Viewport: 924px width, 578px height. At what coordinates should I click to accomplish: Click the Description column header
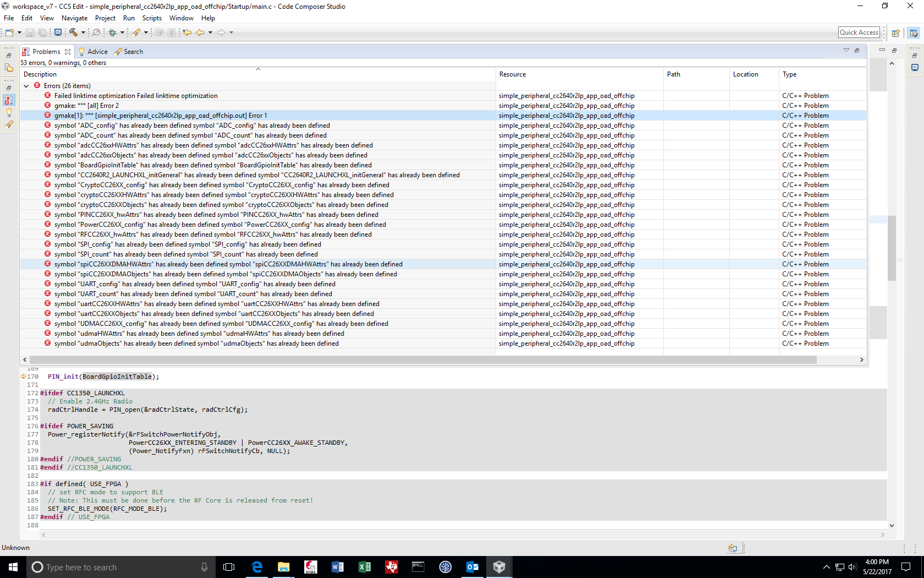[40, 74]
